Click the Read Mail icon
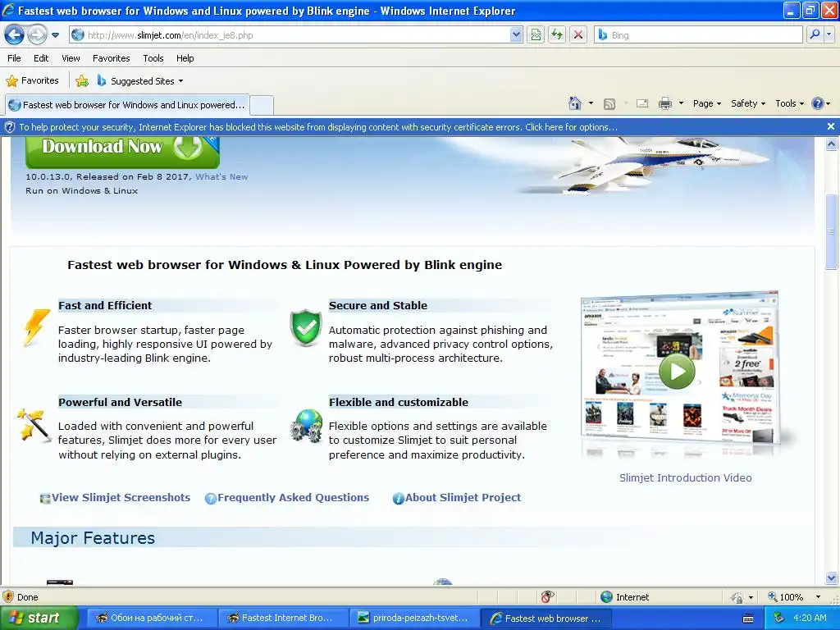This screenshot has width=840, height=630. (x=642, y=103)
